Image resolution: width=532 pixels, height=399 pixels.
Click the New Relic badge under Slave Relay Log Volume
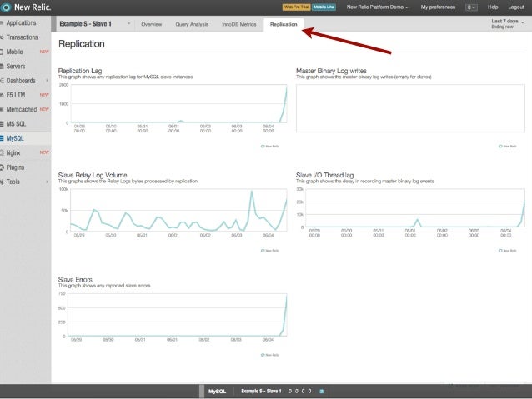click(x=269, y=251)
